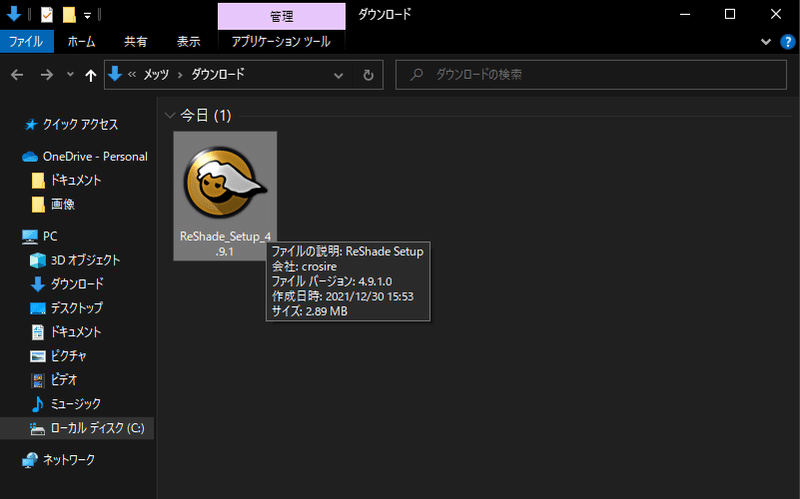Click the magnifier icon in the search box
This screenshot has height=499, width=800.
[x=417, y=75]
